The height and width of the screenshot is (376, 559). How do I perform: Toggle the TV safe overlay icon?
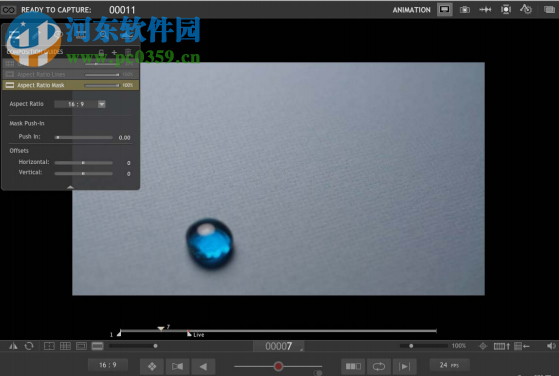click(x=49, y=346)
